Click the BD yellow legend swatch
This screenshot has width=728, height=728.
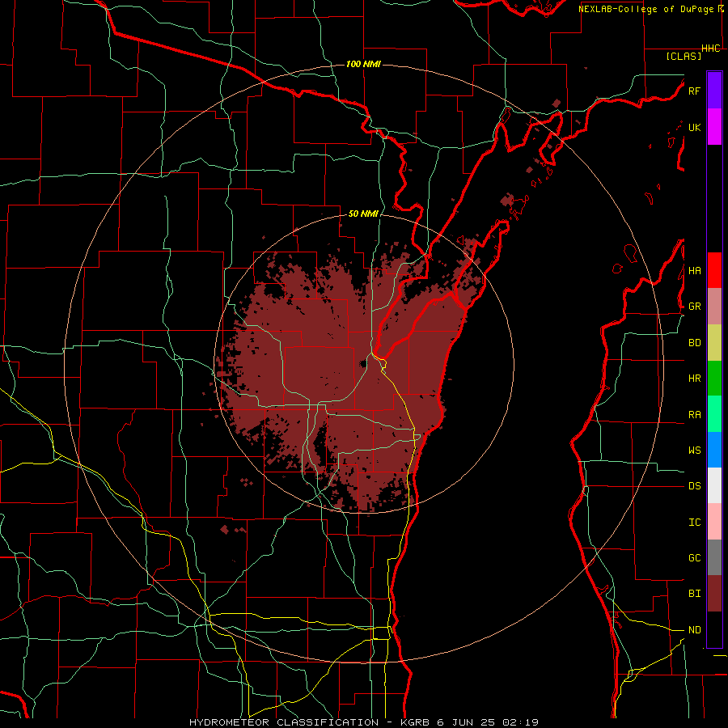(714, 343)
